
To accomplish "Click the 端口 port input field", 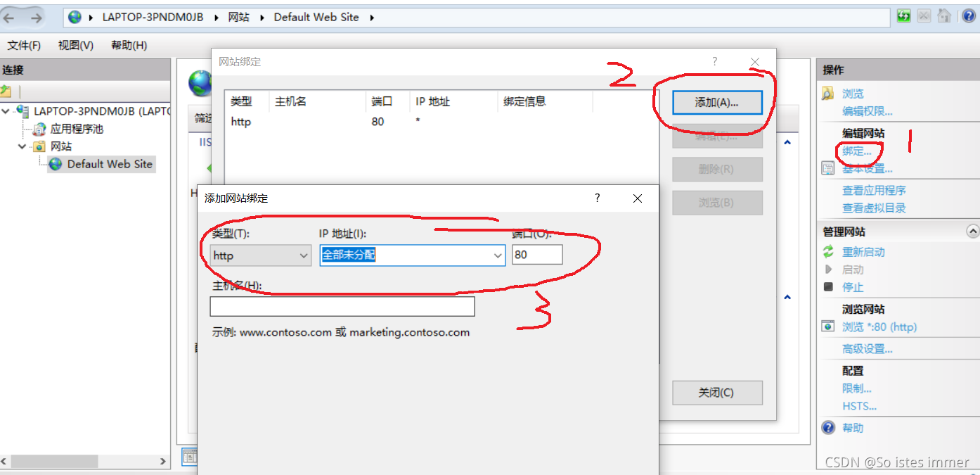I will coord(537,255).
